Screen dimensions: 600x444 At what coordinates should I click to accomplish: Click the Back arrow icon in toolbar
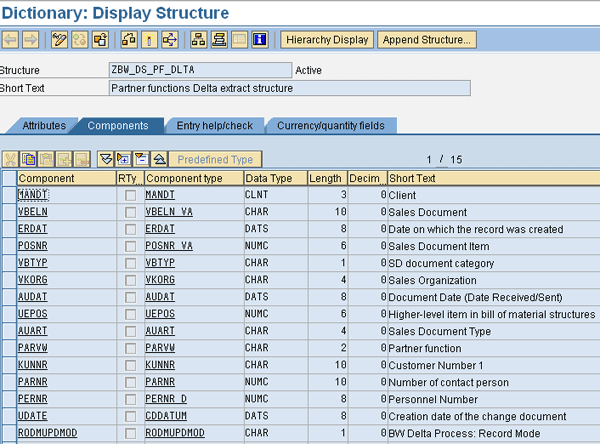pyautogui.click(x=11, y=40)
